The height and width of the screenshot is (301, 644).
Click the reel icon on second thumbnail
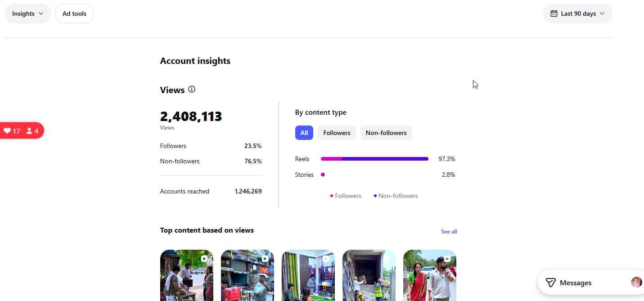coord(265,259)
